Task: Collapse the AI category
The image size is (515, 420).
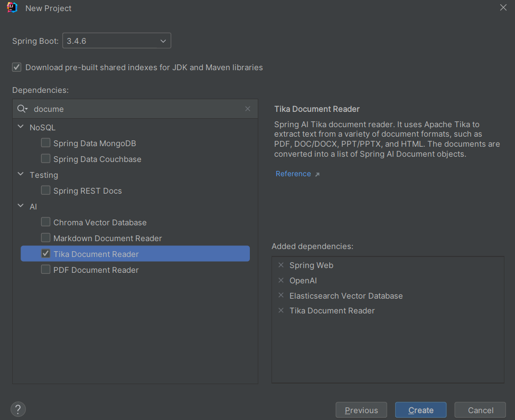Action: click(21, 206)
